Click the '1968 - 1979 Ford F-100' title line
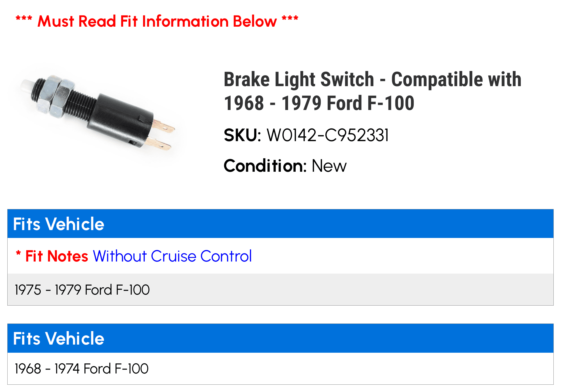The height and width of the screenshot is (392, 561). (x=319, y=103)
